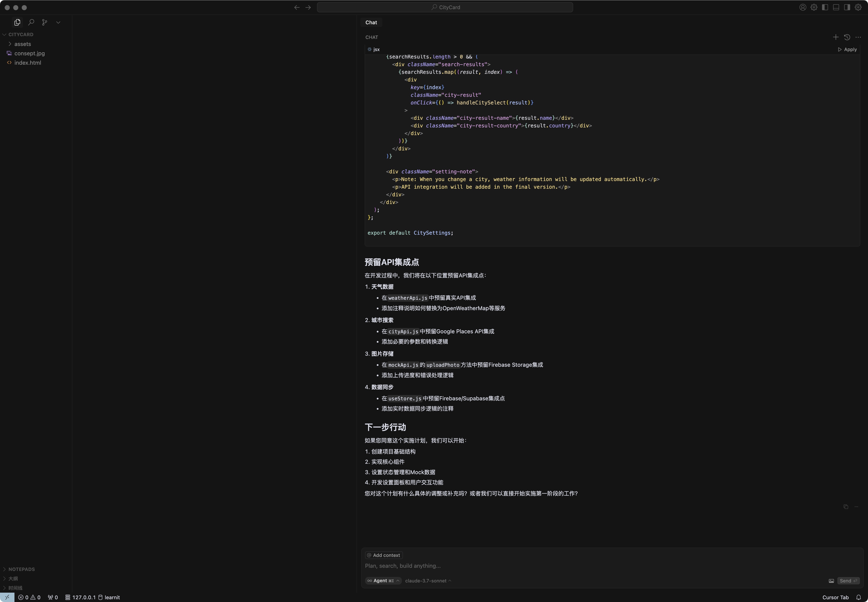Image resolution: width=868 pixels, height=602 pixels.
Task: Open the claude-3.7-sonnet model dropdown
Action: click(x=428, y=581)
